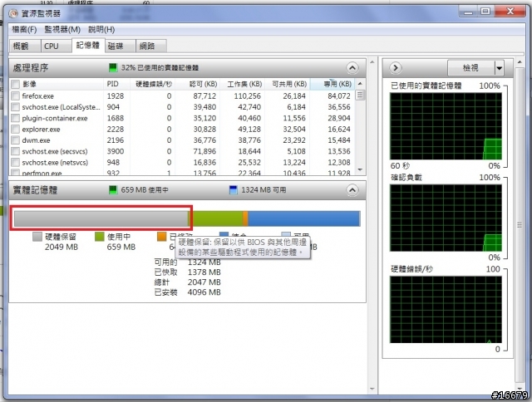The width and height of the screenshot is (532, 402).
Task: Click PID value 1688
Action: click(x=116, y=118)
